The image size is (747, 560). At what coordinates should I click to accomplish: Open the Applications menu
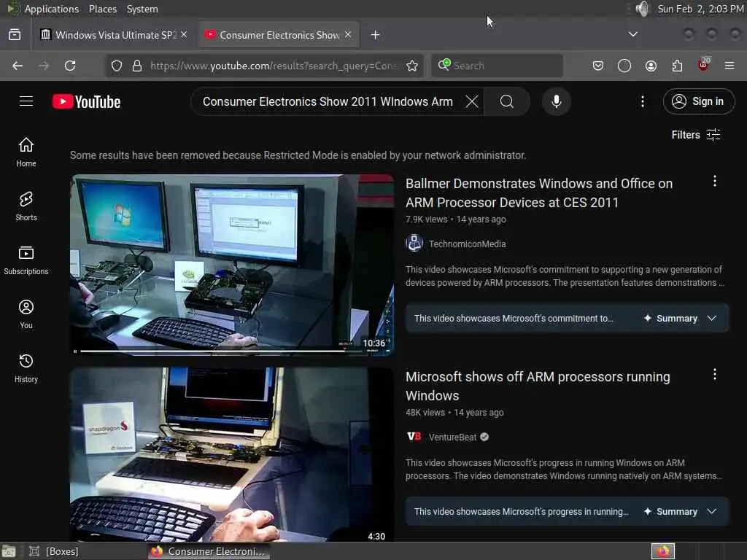click(x=52, y=9)
